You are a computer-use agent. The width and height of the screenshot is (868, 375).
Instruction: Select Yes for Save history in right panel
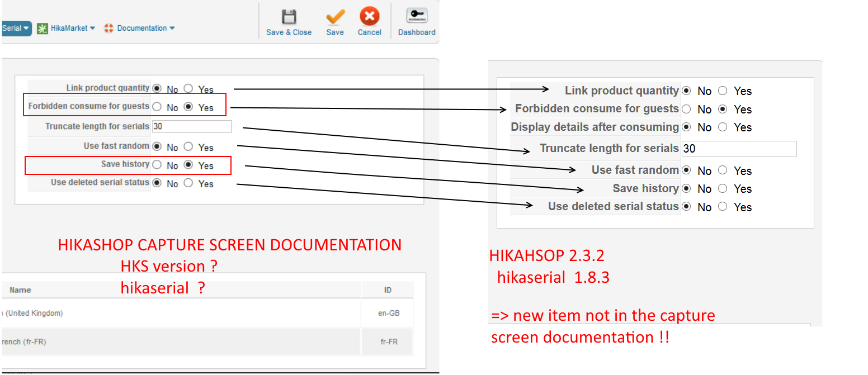(x=723, y=188)
